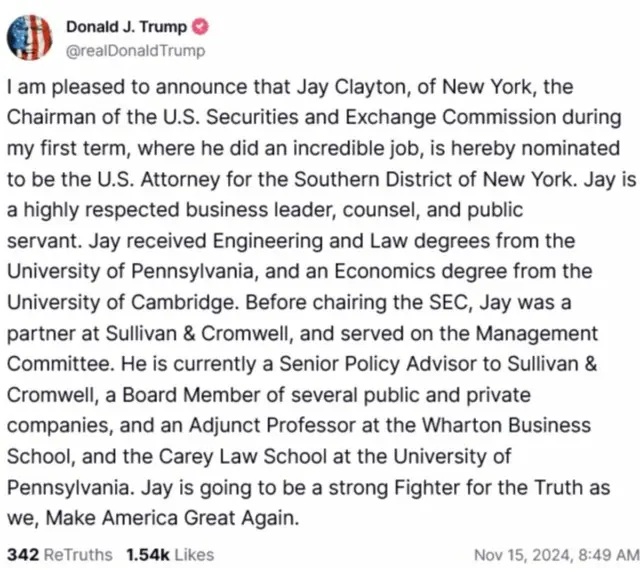Click the words Wharton Business
This screenshot has width=640, height=568.
[x=506, y=426]
